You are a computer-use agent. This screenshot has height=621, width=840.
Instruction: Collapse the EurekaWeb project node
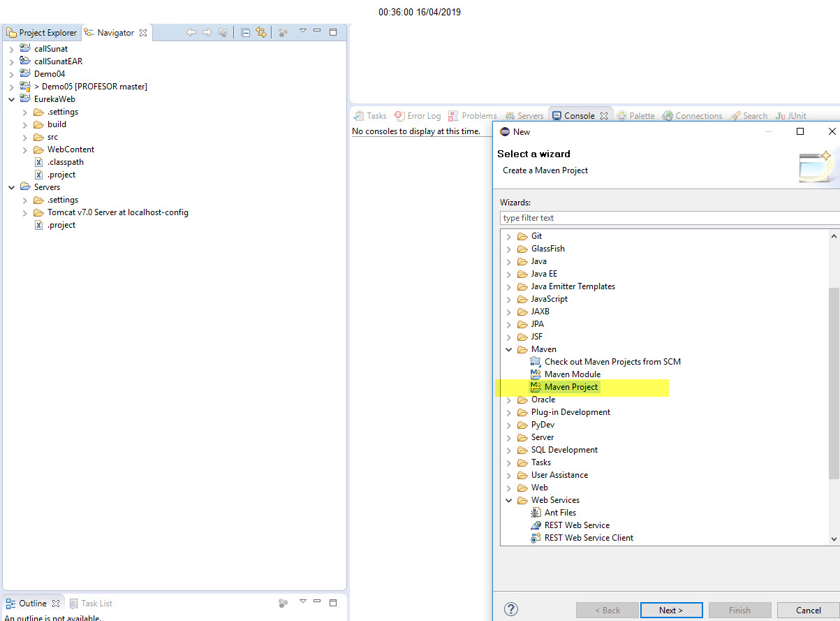11,98
